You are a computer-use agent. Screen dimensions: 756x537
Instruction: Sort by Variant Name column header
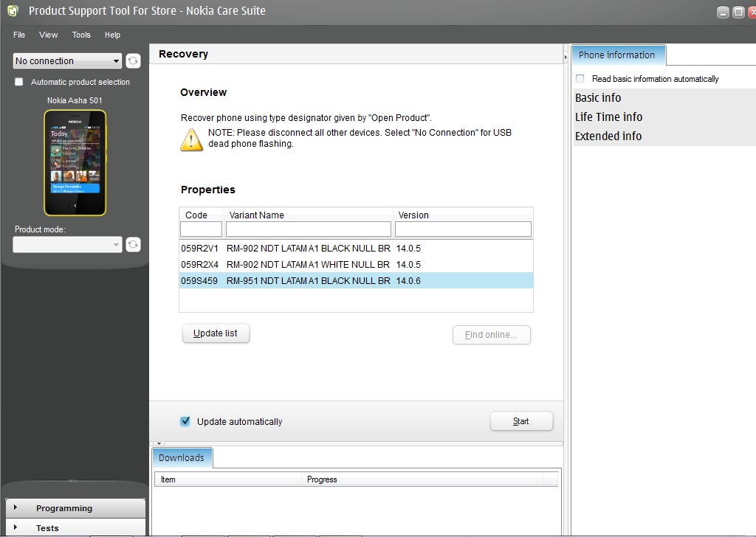(309, 215)
